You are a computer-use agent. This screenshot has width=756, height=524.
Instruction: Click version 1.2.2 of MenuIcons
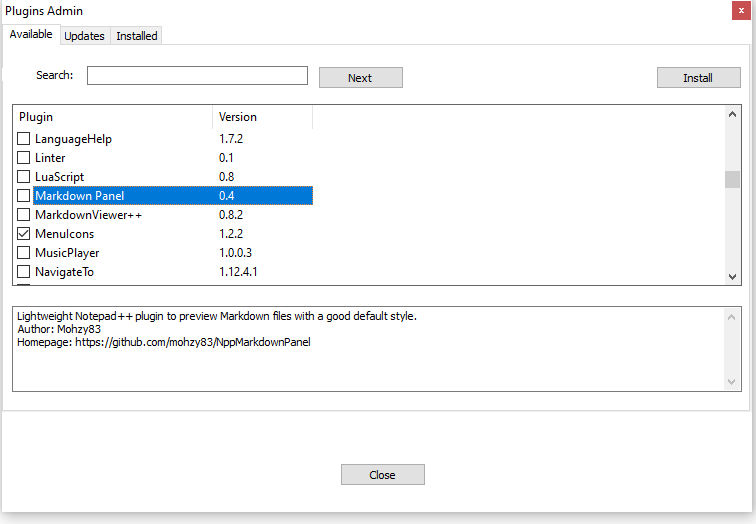click(231, 234)
